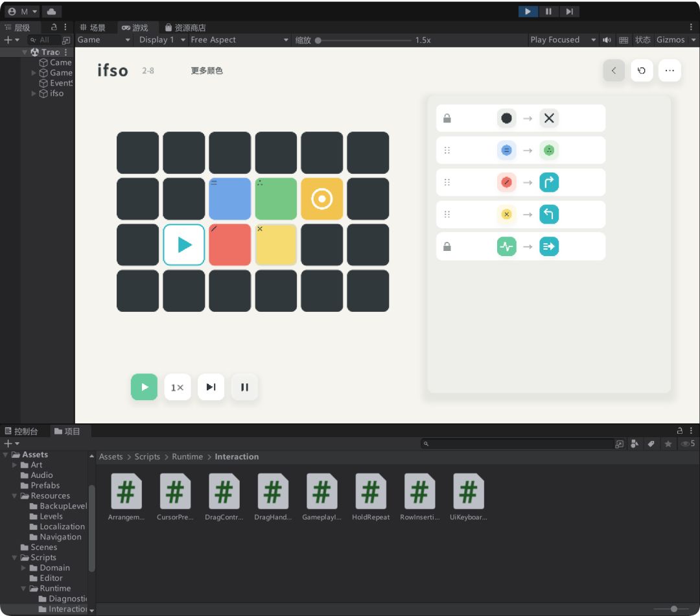Screen dimensions: 700x616
Task: Click the black X action icon
Action: 549,119
